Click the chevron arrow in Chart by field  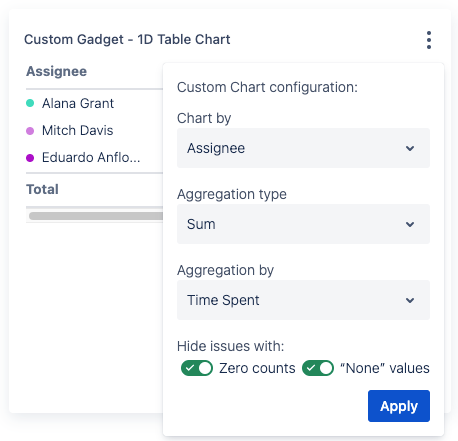click(x=410, y=148)
